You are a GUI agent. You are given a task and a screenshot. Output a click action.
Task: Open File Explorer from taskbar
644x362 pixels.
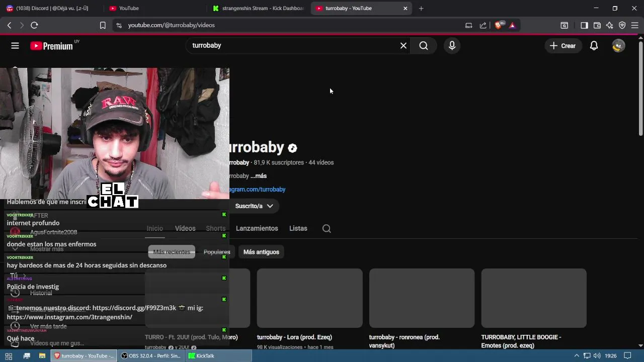42,356
